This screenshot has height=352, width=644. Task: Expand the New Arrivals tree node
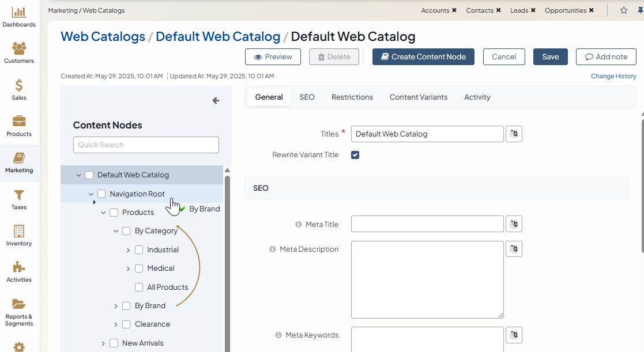(103, 343)
